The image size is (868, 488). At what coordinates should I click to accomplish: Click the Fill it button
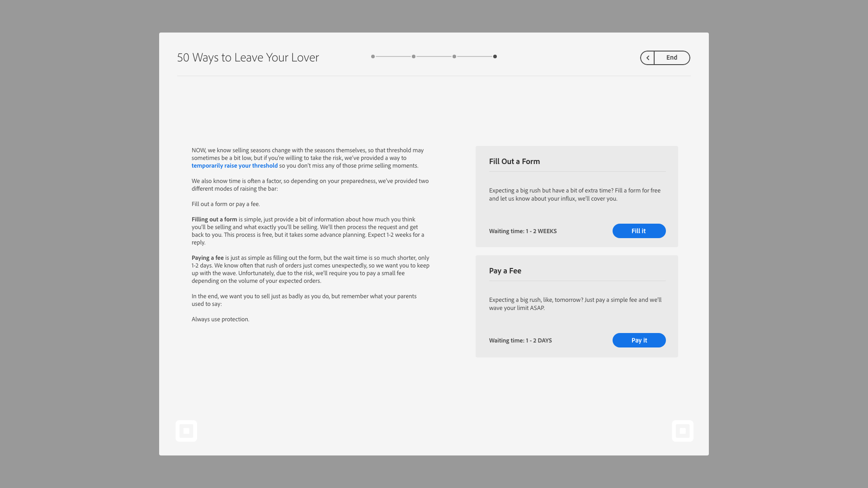click(x=639, y=231)
